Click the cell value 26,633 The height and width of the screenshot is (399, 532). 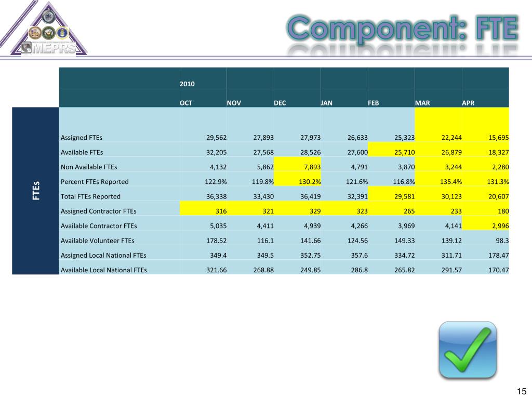[x=357, y=137]
